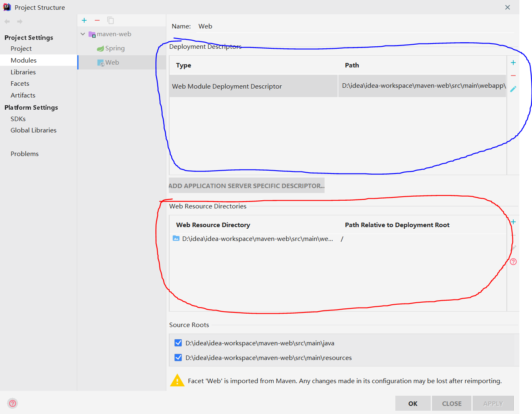Open Libraries settings
This screenshot has width=532, height=414.
pyautogui.click(x=23, y=72)
